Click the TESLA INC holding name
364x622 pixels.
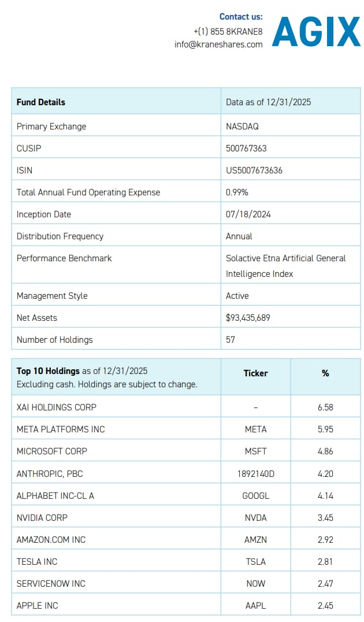[x=37, y=561]
